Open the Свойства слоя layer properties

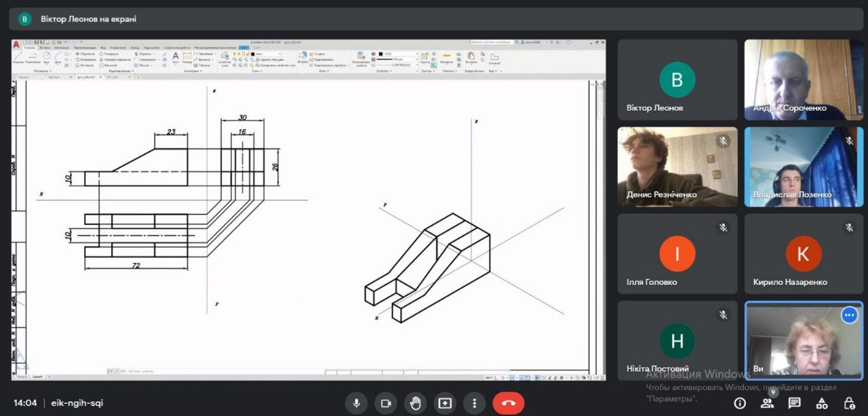[224, 58]
